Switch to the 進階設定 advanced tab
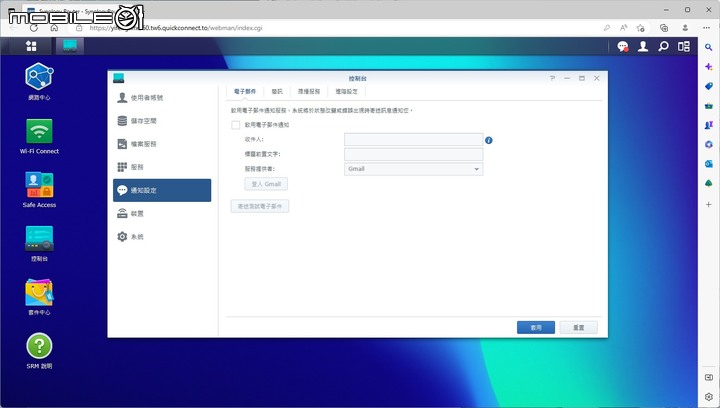 346,91
